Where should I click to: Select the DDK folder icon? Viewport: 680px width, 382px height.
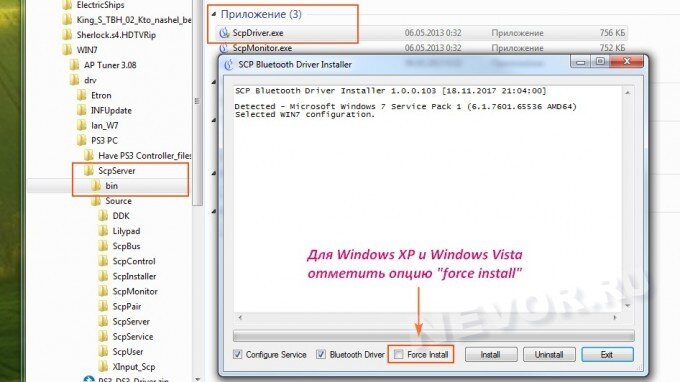103,216
